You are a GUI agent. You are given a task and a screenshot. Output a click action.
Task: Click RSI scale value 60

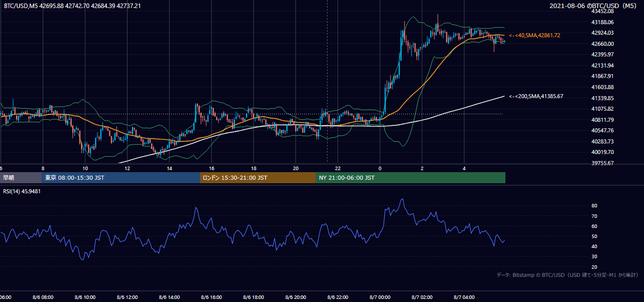pyautogui.click(x=595, y=226)
